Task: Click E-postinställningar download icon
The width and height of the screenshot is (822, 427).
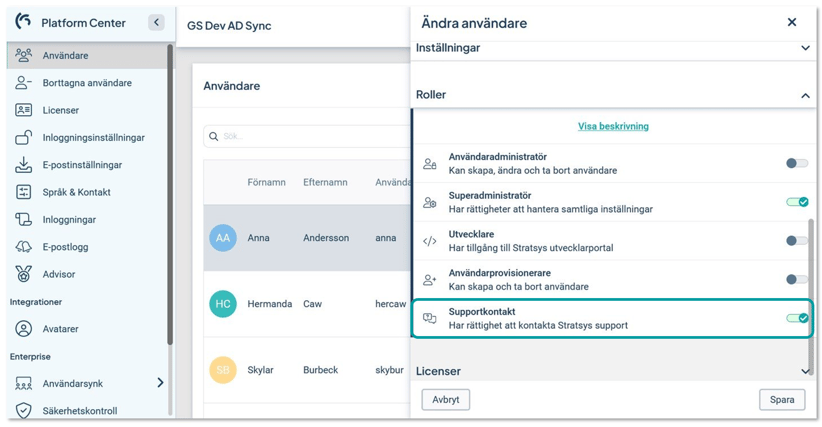Action: pyautogui.click(x=23, y=165)
